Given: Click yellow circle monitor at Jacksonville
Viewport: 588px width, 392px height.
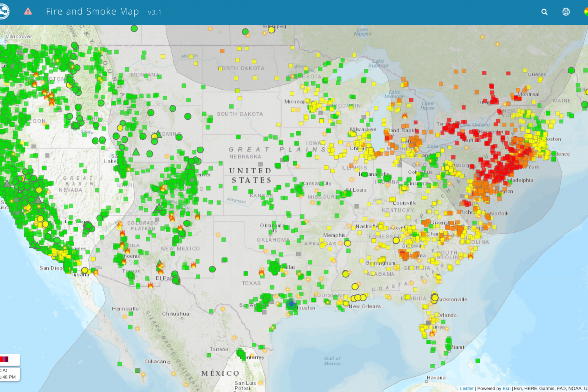Looking at the screenshot, I should click(434, 297).
